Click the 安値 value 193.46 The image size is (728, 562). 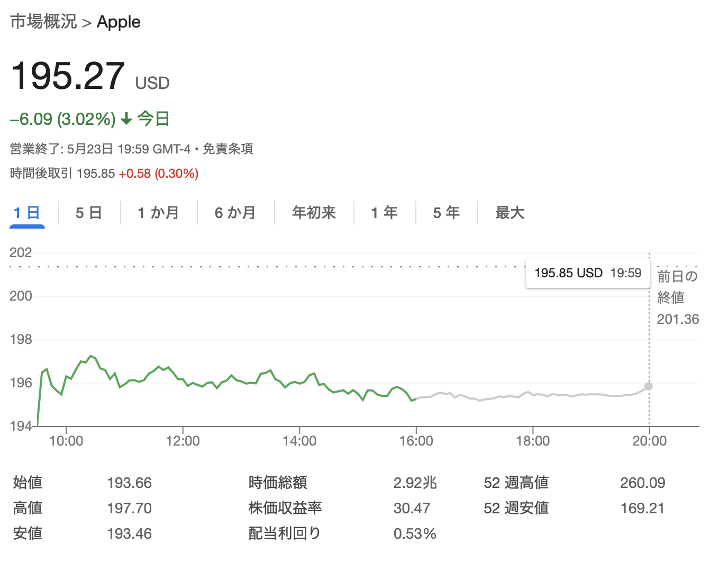tap(129, 533)
